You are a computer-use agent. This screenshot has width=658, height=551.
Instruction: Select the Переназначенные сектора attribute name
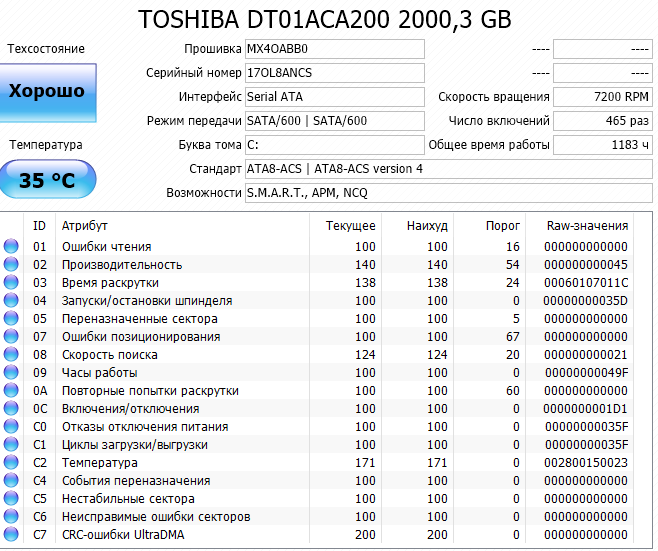click(140, 319)
